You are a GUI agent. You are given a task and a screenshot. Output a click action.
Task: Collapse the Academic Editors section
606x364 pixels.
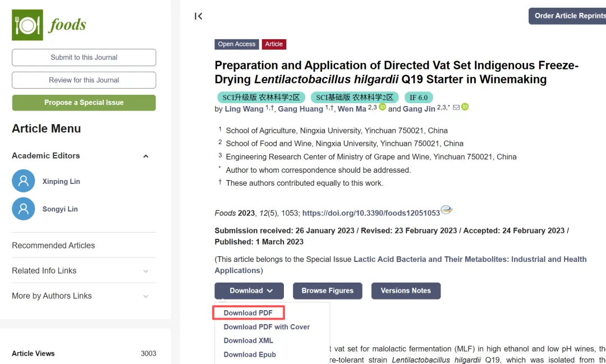pyautogui.click(x=146, y=156)
